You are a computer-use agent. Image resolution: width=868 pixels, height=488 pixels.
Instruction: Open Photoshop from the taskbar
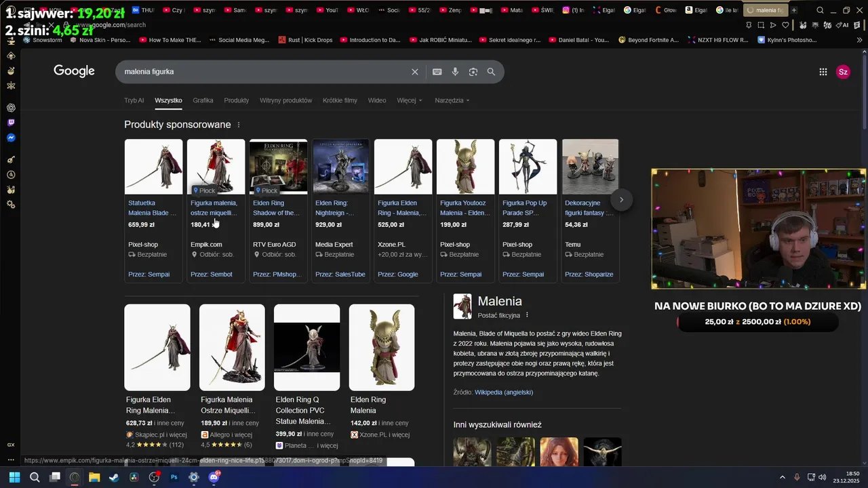[174, 477]
